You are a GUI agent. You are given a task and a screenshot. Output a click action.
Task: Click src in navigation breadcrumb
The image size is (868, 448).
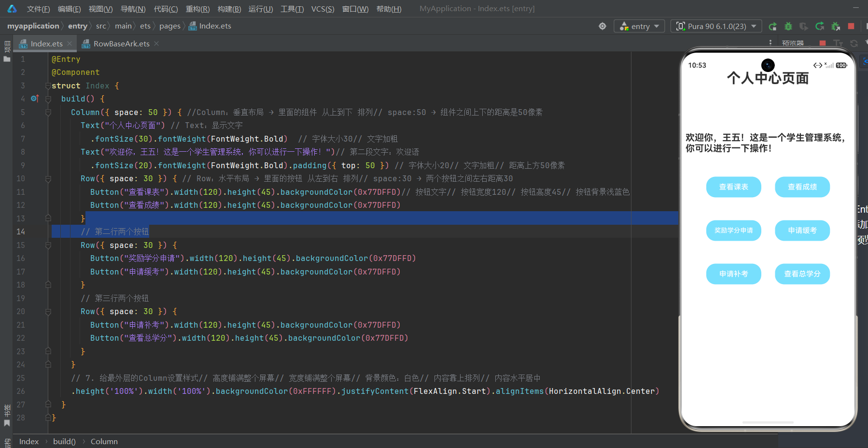pyautogui.click(x=101, y=26)
